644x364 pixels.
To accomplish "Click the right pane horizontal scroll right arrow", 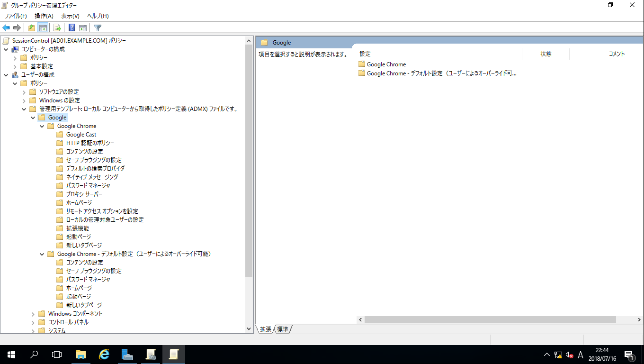I will point(640,320).
